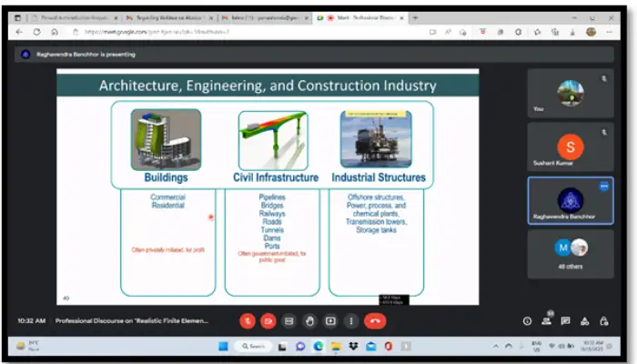Open meeting details info icon
This screenshot has height=364, width=637.
[x=527, y=320]
